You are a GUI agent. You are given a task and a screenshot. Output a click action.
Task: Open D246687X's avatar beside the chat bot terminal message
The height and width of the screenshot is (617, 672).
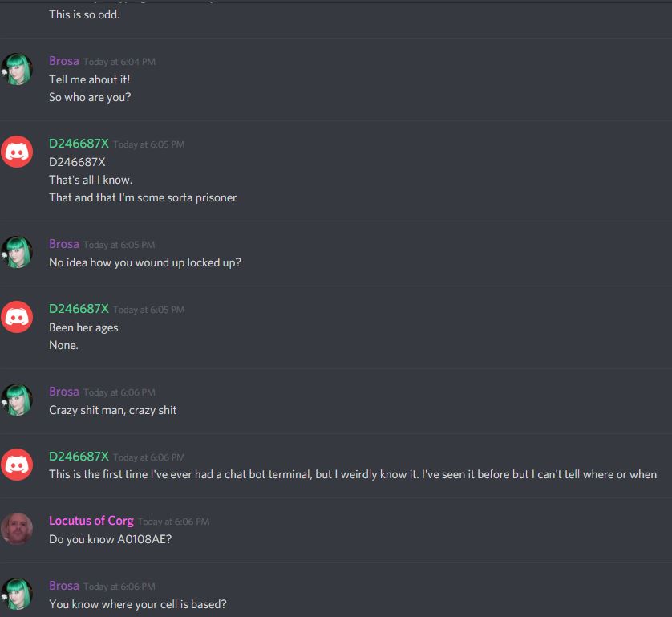click(x=17, y=465)
